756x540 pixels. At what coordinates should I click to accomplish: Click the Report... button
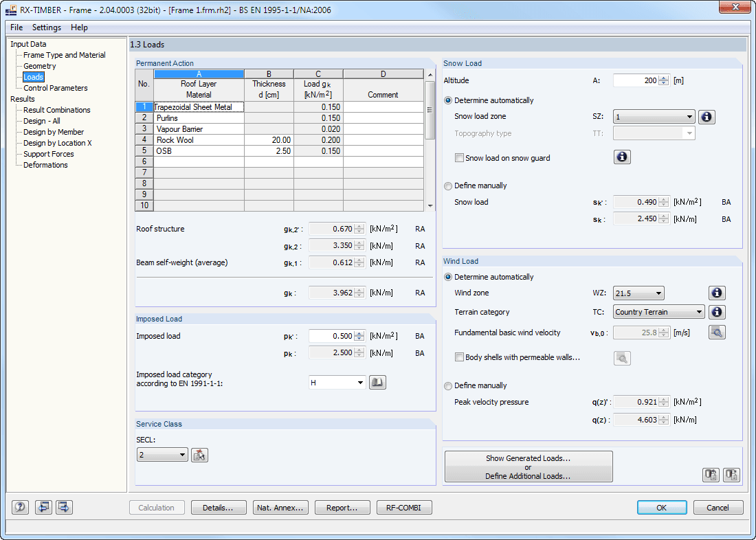coord(342,507)
